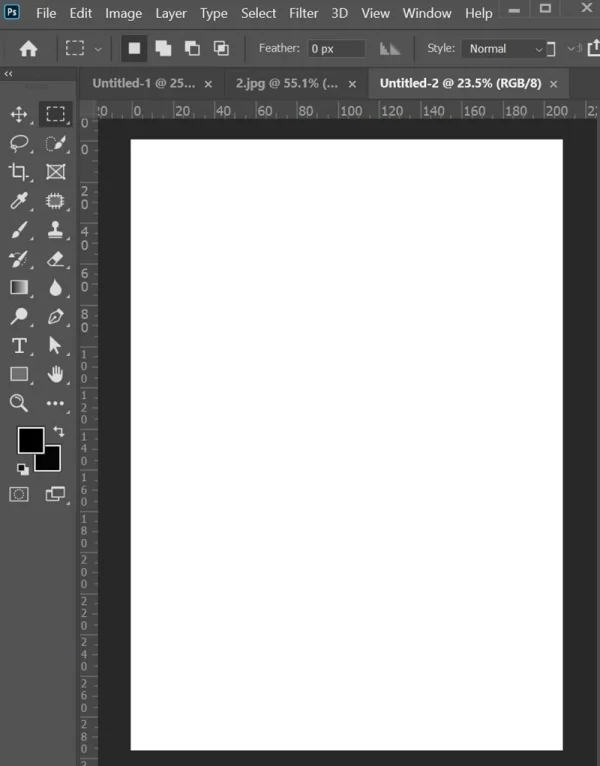This screenshot has width=600, height=766.
Task: Choose New selection mode
Action: coord(134,48)
